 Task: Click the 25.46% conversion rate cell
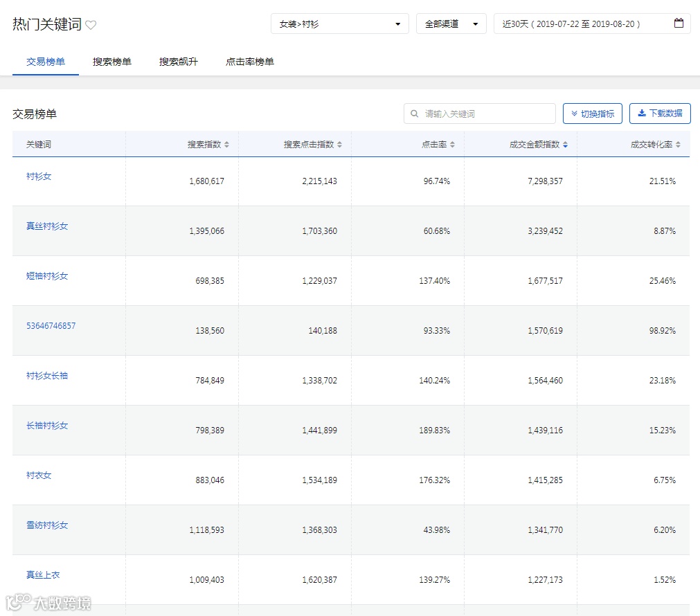[663, 281]
